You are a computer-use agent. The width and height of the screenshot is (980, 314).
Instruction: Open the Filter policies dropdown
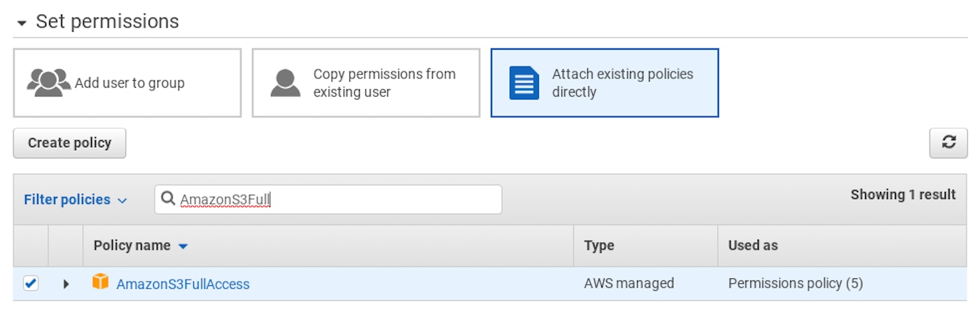coord(76,200)
